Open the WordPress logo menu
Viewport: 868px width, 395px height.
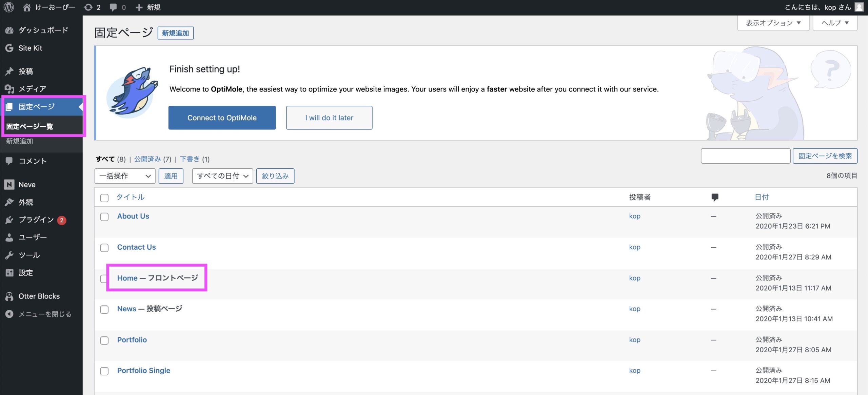9,7
